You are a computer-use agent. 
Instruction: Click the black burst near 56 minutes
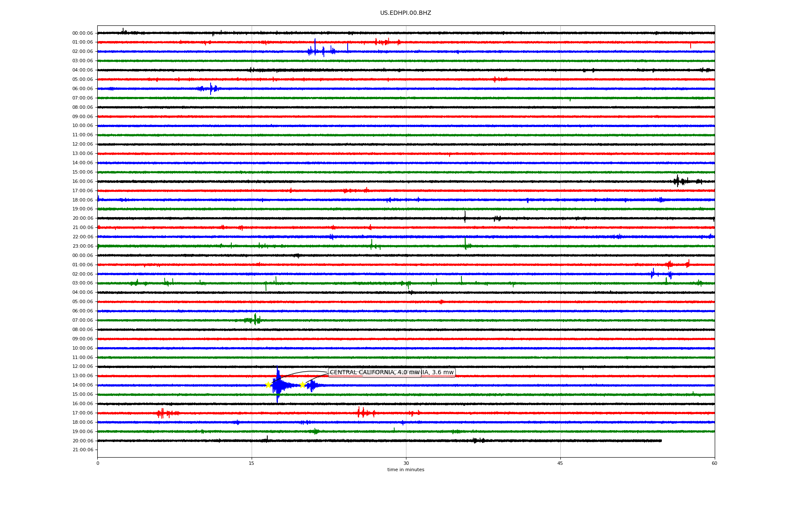click(x=678, y=181)
